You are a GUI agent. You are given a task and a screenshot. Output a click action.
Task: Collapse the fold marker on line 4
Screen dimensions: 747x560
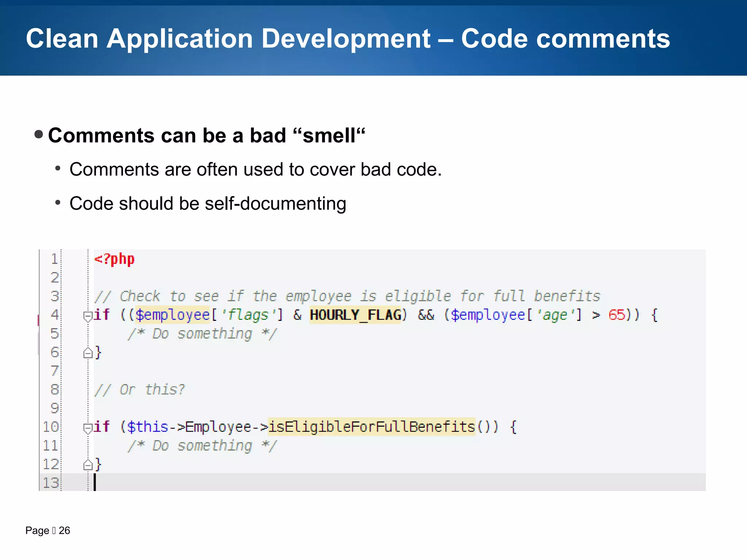(x=88, y=316)
